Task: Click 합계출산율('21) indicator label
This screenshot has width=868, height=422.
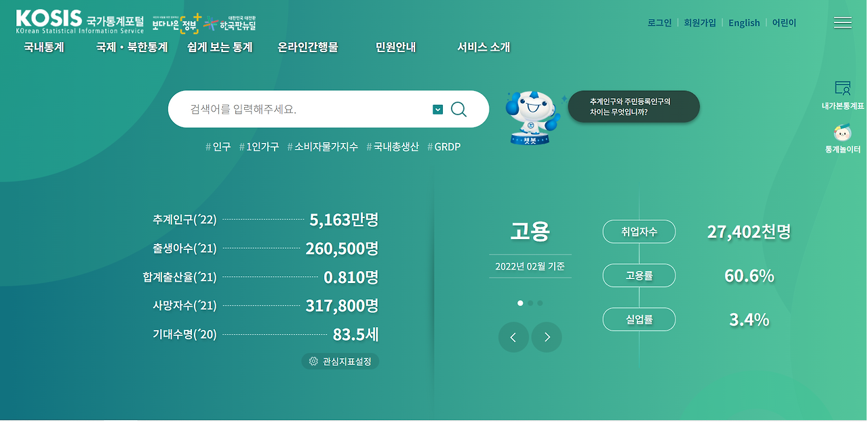Action: tap(180, 277)
